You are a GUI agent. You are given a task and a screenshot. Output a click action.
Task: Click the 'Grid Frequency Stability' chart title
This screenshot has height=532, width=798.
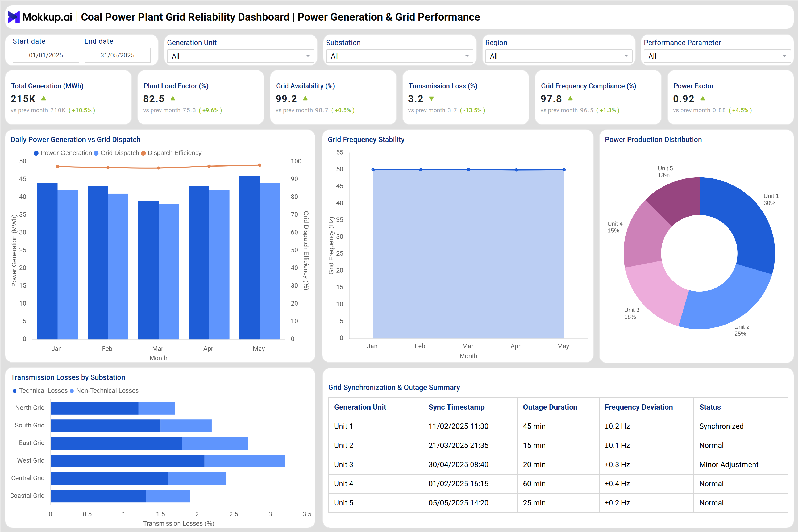pos(366,139)
